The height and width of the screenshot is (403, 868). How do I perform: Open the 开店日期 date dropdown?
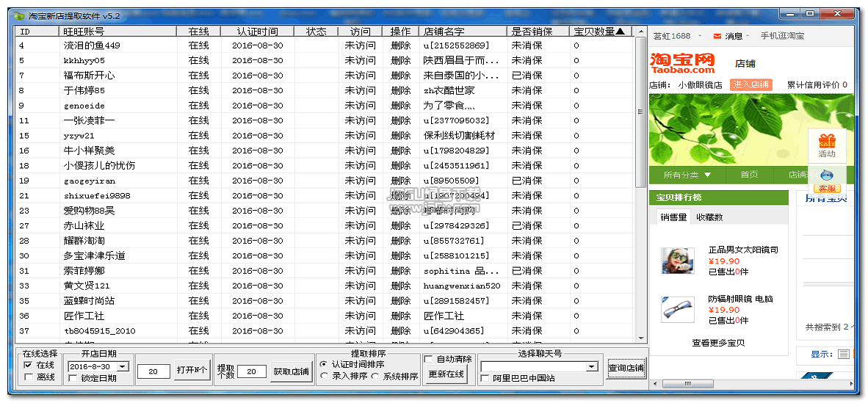point(123,366)
